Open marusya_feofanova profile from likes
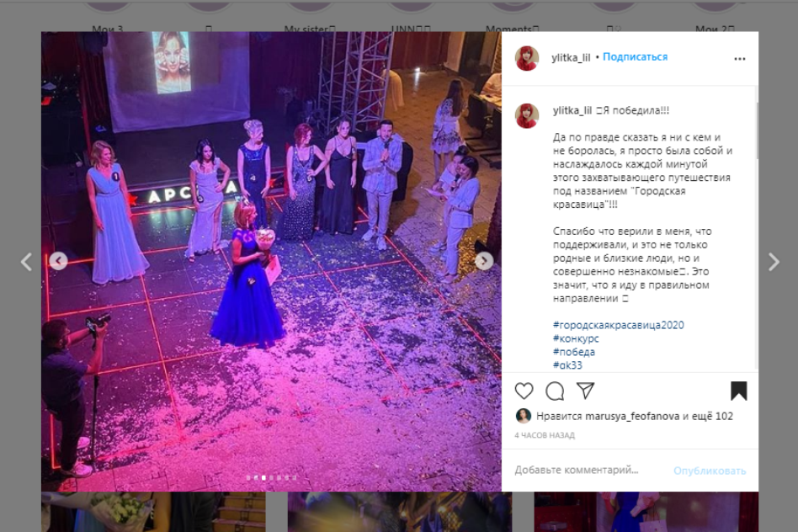 click(632, 417)
